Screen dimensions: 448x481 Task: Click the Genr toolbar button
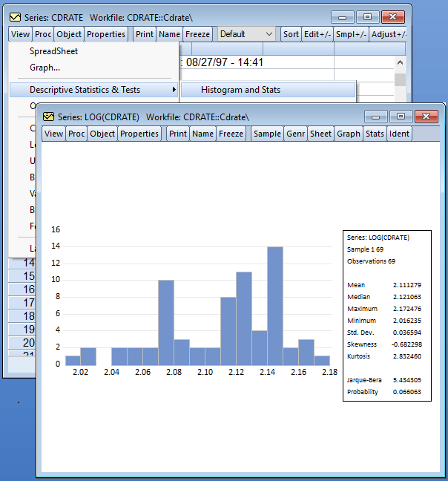(295, 134)
